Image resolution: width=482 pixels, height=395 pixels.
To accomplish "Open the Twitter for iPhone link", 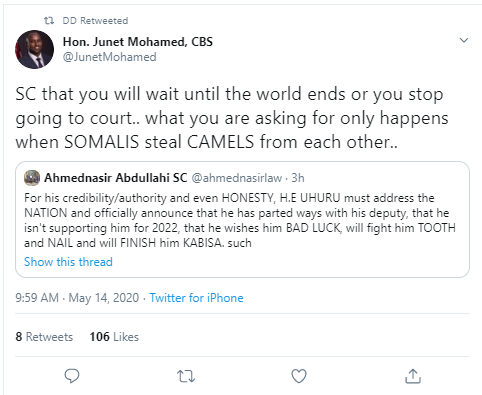I will click(x=196, y=298).
